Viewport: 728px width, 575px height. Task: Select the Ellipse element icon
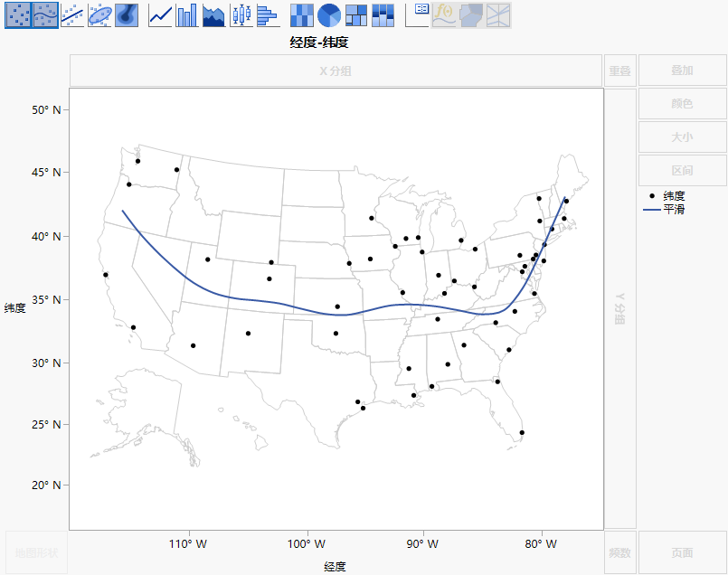pos(99,15)
